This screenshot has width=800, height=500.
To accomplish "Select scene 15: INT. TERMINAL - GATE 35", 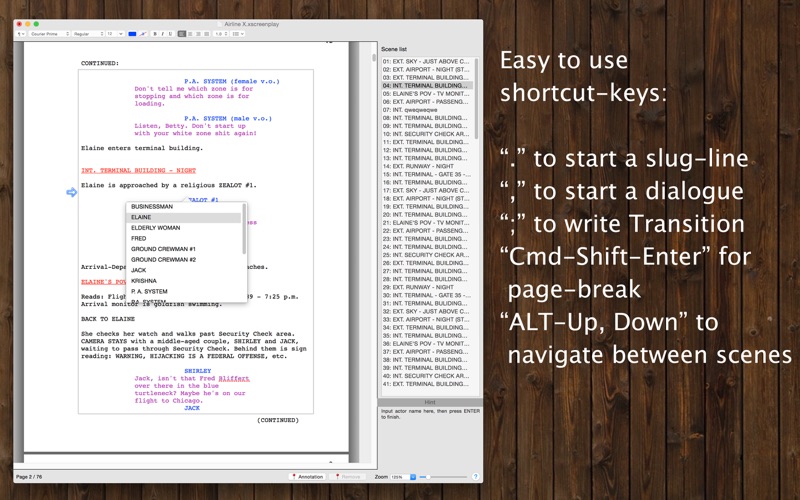I will 426,174.
